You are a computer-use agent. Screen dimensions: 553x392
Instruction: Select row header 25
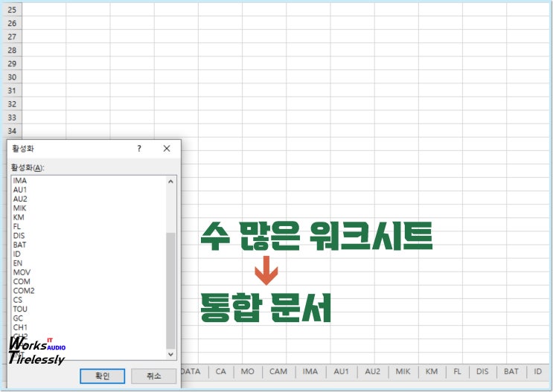[12, 10]
